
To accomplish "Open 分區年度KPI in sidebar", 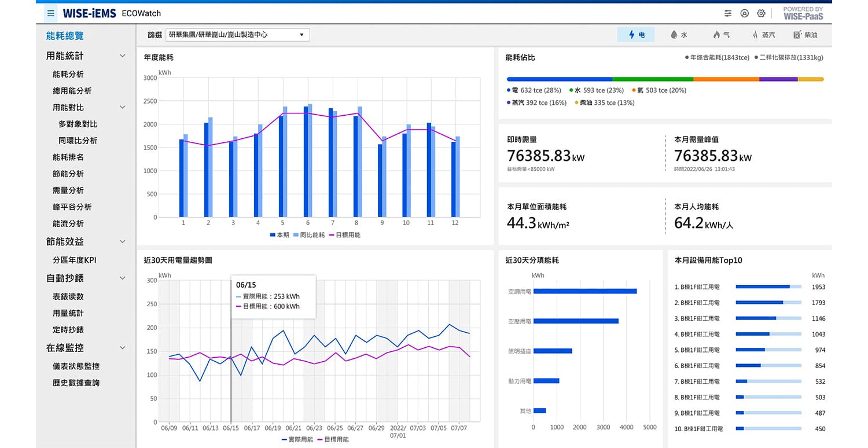I will point(74,260).
